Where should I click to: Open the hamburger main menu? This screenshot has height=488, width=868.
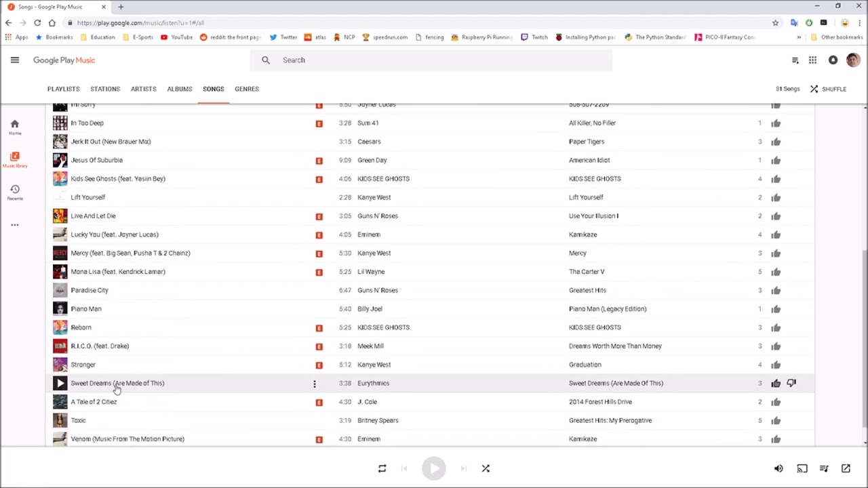click(14, 60)
